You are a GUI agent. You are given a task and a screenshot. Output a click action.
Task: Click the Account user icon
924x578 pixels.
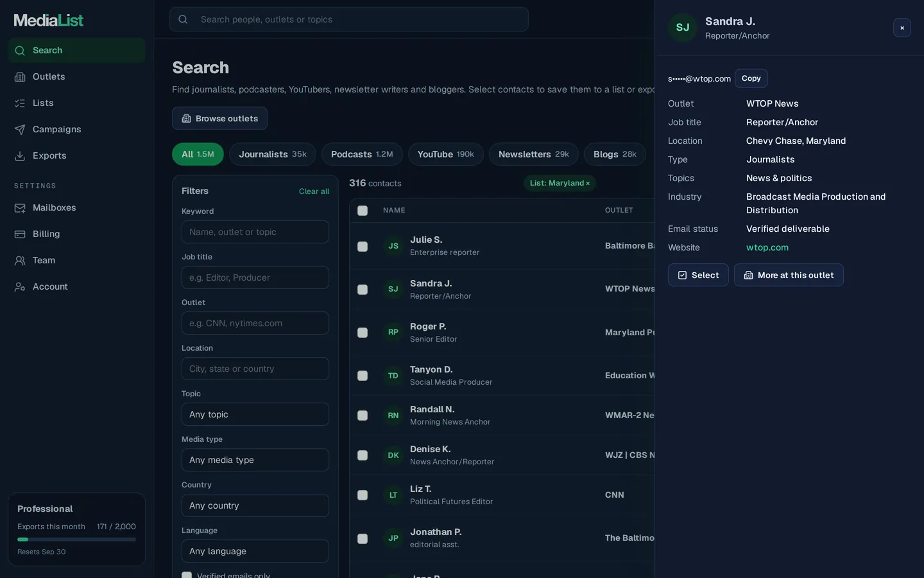[20, 287]
